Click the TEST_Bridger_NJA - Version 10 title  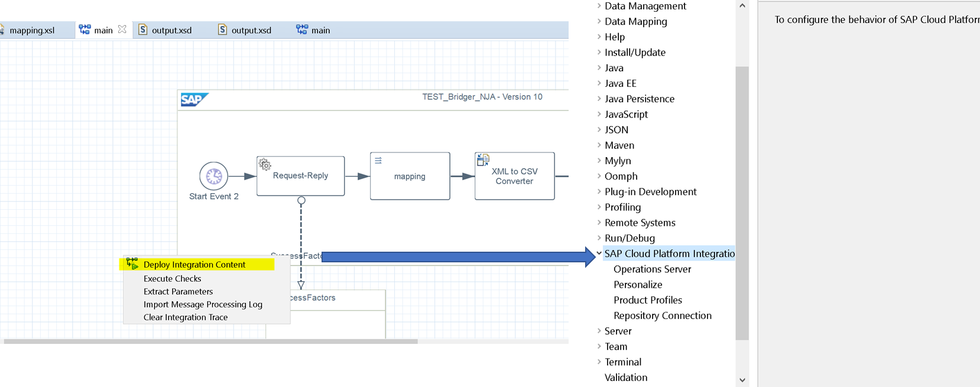(482, 97)
